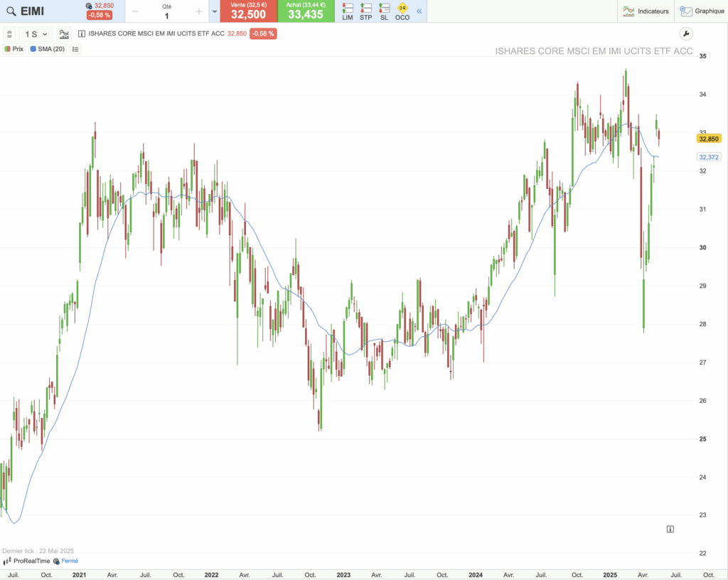Click the Qté quantity value field
This screenshot has height=580, width=728.
[x=166, y=16]
